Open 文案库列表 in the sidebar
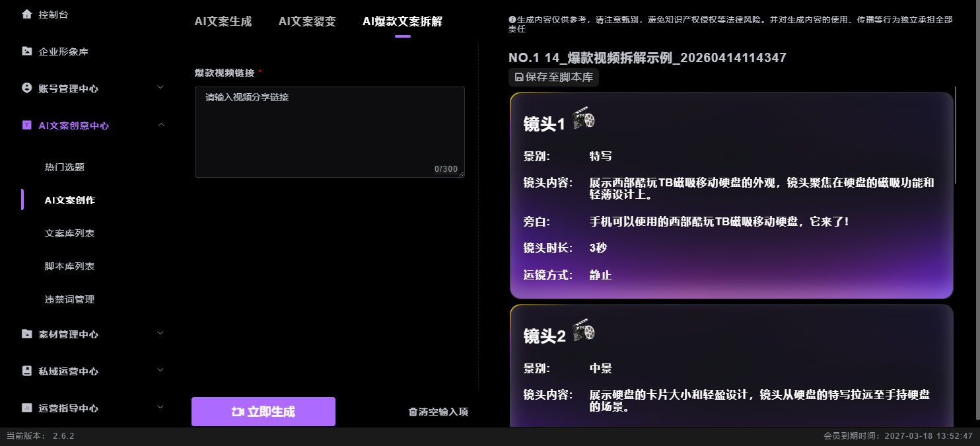Image resolution: width=980 pixels, height=446 pixels. [x=70, y=233]
